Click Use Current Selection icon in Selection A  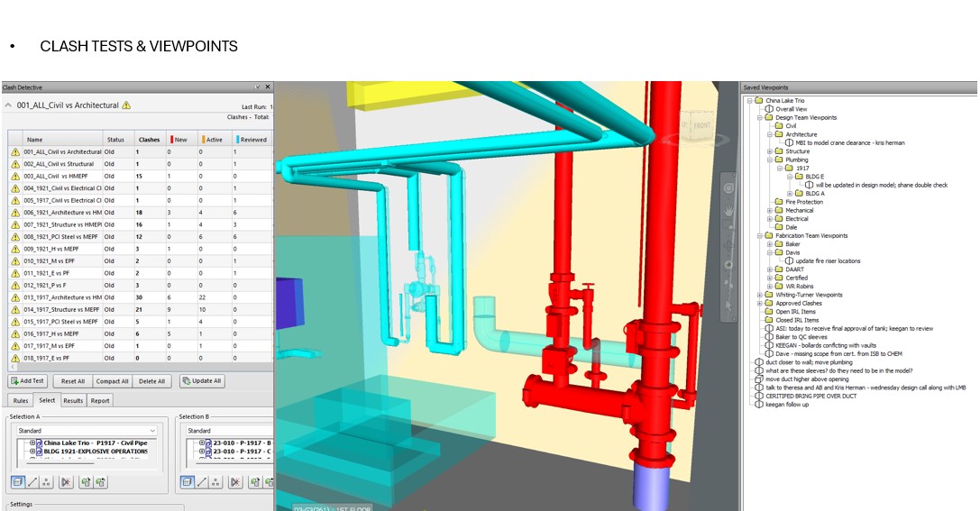click(x=86, y=482)
